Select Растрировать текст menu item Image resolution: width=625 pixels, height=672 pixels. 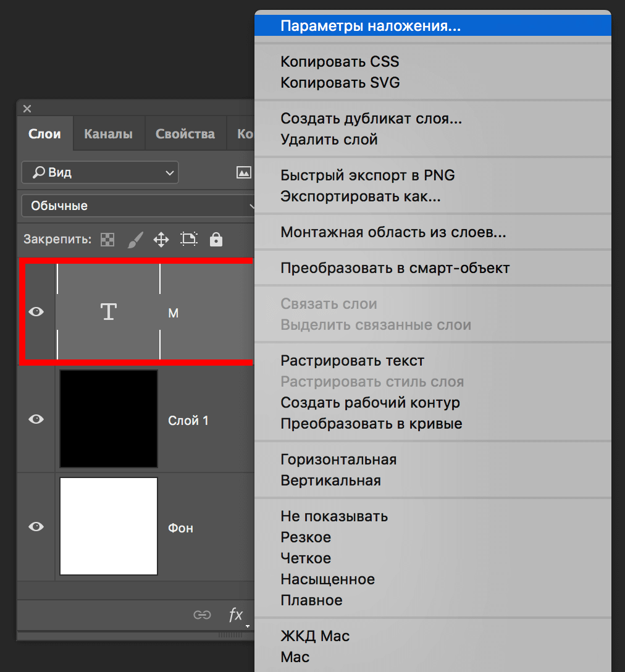pos(352,361)
